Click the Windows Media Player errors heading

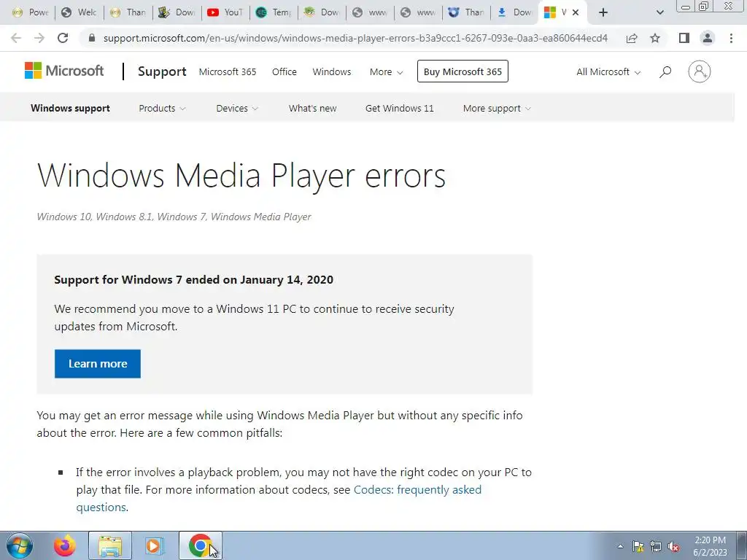(241, 176)
